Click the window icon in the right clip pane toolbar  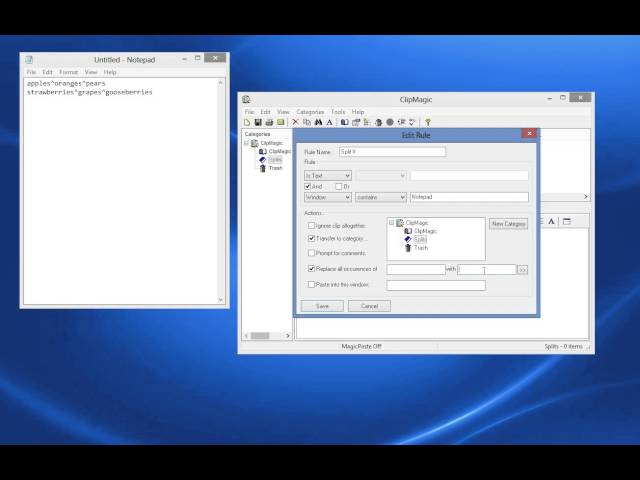(567, 222)
